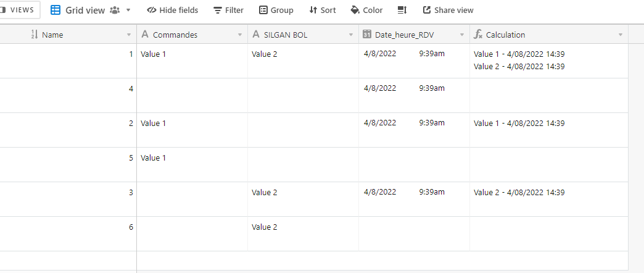
Task: Open the Name column dropdown arrow
Action: [129, 35]
